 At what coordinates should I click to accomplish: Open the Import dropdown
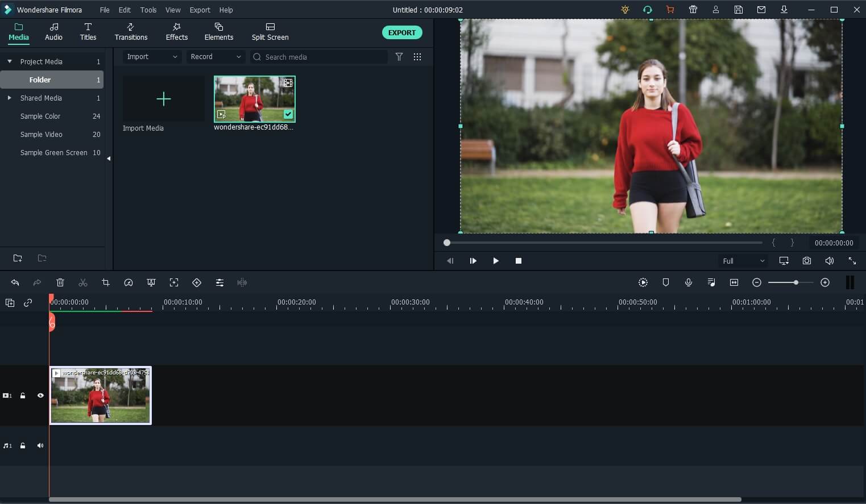pos(151,57)
